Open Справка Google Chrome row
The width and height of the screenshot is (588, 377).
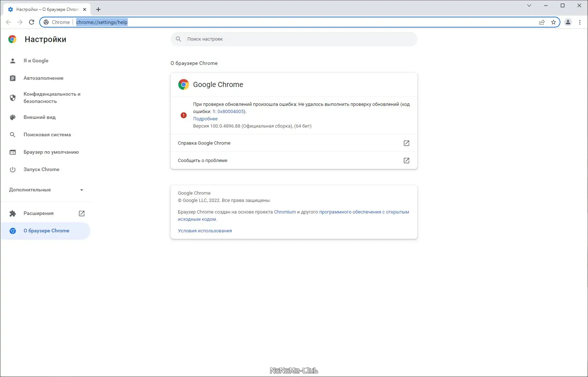click(294, 143)
